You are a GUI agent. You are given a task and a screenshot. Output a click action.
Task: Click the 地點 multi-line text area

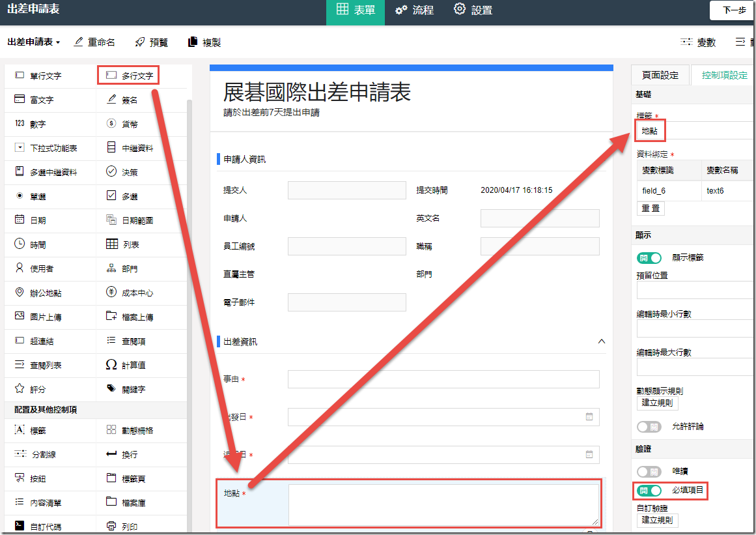(443, 504)
